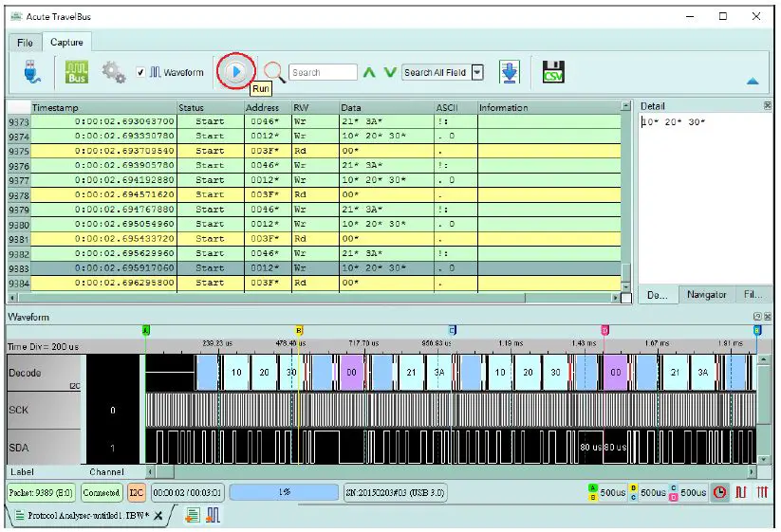Open the USB device connection icon
Screen dimensions: 781x532
pyautogui.click(x=31, y=72)
